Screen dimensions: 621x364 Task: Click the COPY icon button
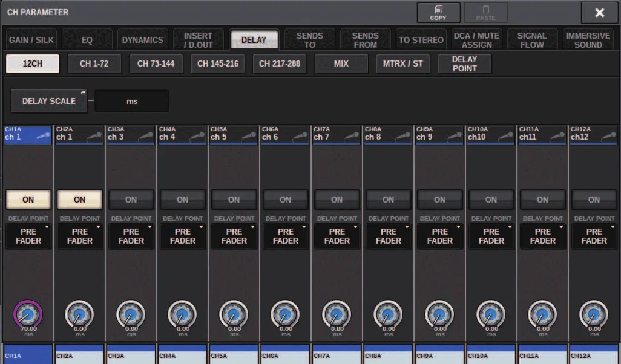pos(438,13)
